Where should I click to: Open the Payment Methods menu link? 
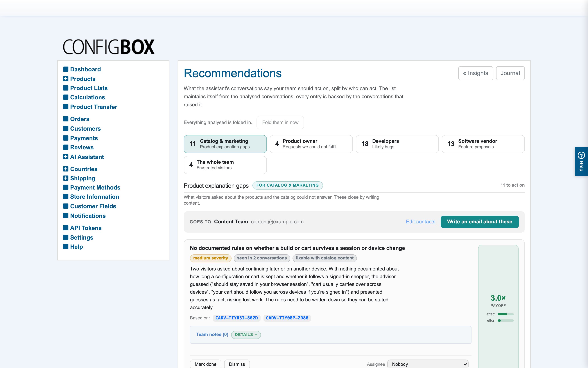pyautogui.click(x=95, y=187)
